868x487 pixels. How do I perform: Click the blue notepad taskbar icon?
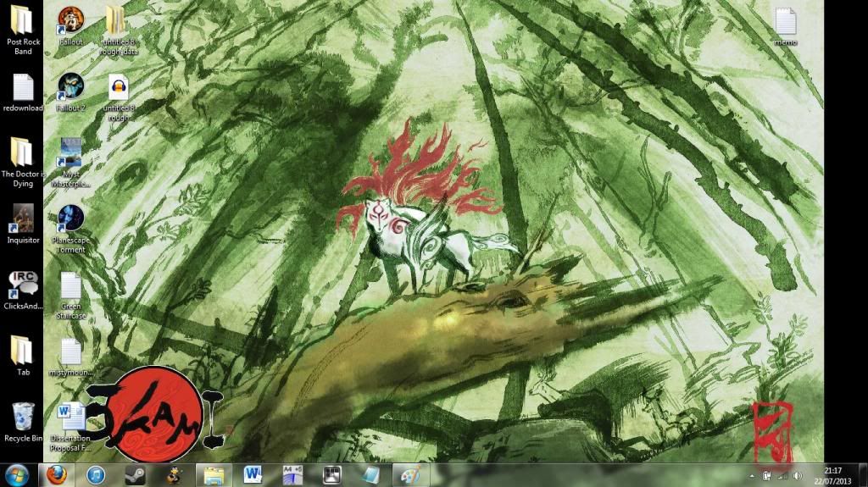[x=371, y=475]
